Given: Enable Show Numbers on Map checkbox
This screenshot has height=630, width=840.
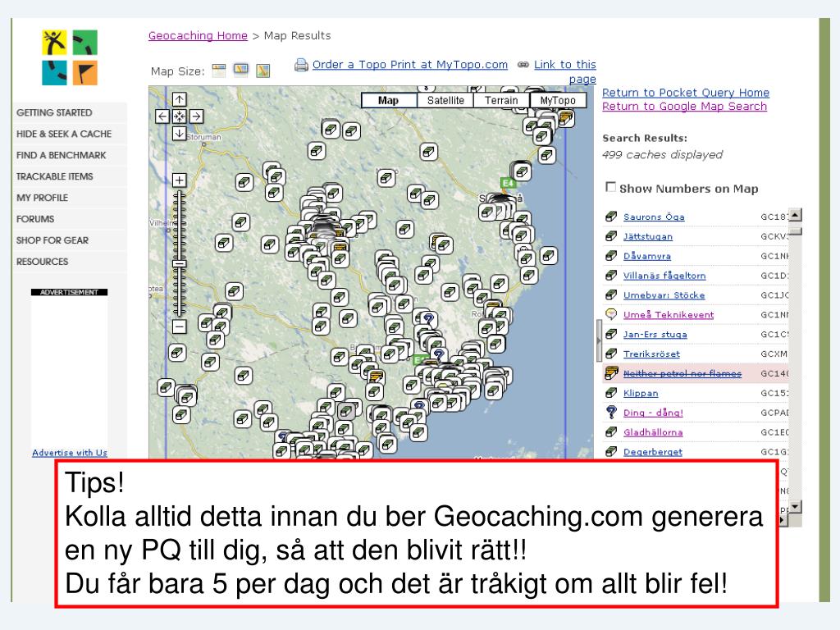Looking at the screenshot, I should click(x=610, y=187).
